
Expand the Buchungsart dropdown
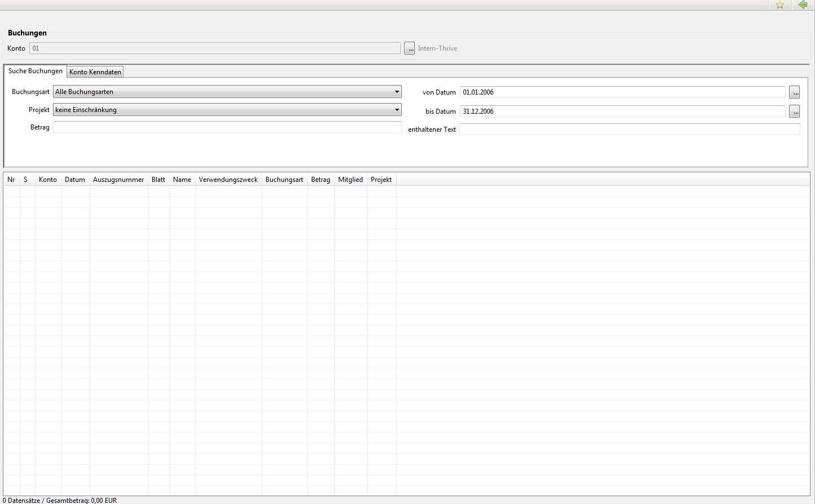click(227, 92)
